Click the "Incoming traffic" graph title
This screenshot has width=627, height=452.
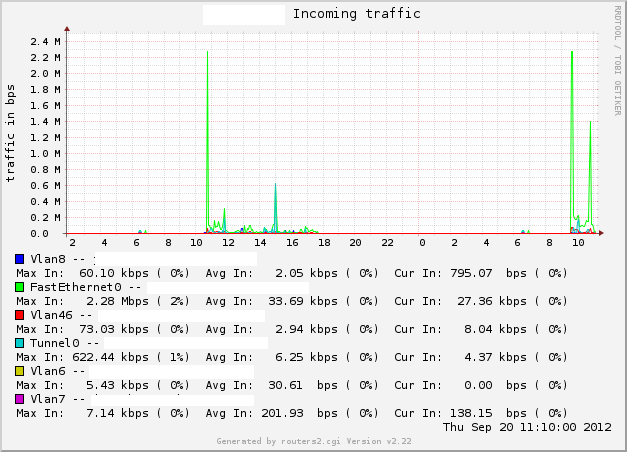(356, 14)
